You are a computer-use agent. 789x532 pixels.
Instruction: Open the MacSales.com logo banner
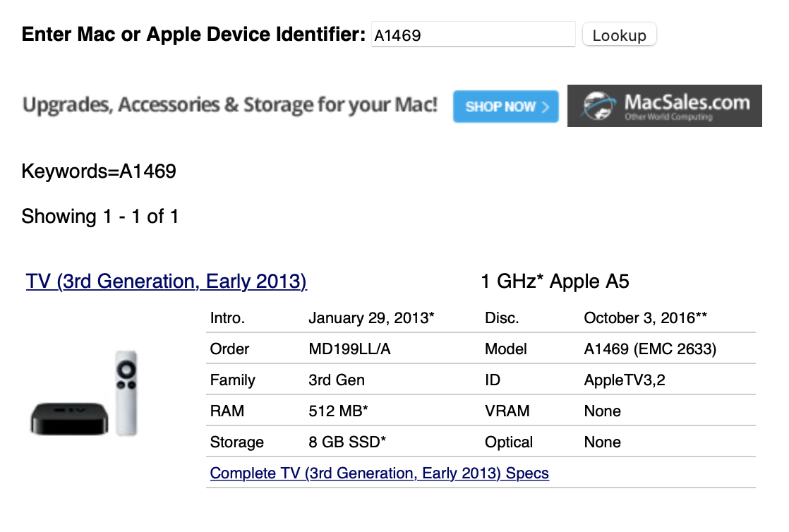(x=664, y=106)
